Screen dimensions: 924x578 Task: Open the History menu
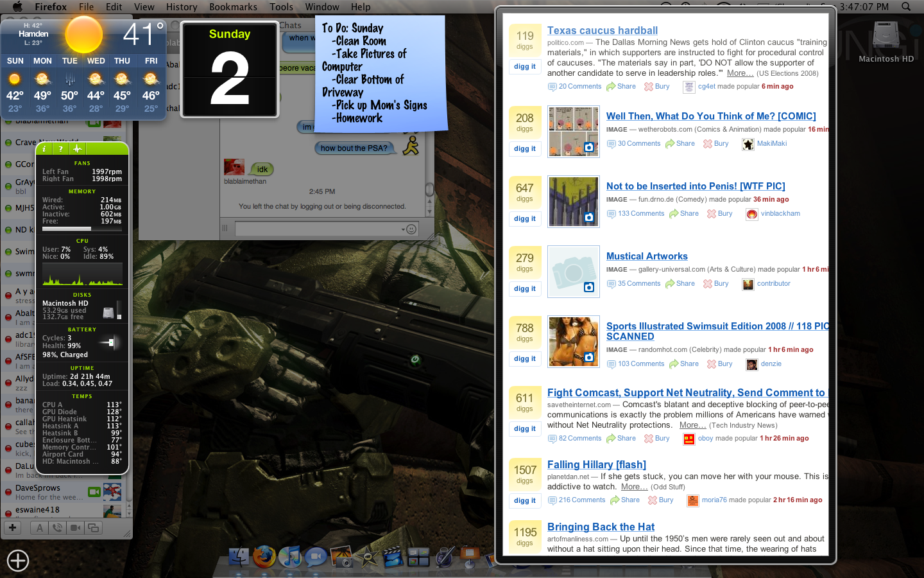(181, 7)
